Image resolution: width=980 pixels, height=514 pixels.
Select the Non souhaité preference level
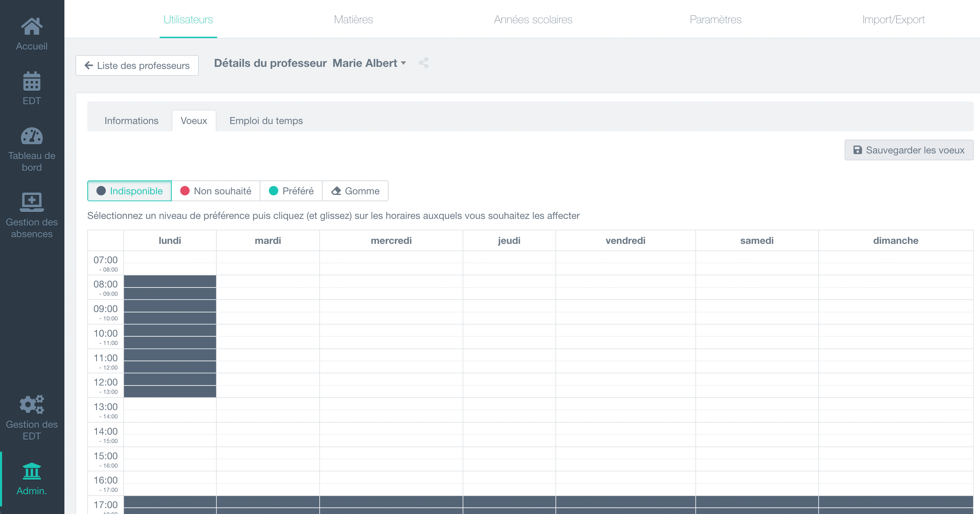[x=216, y=191]
